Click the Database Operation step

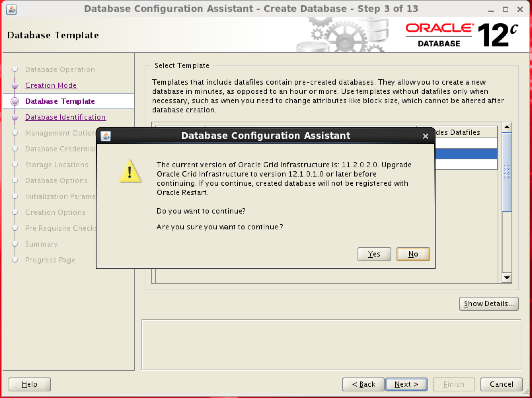(x=60, y=69)
